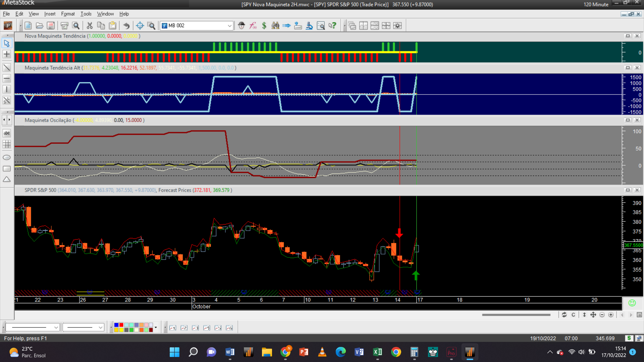Open the Explorer binoculars tool
Image resolution: width=644 pixels, height=362 pixels.
tap(275, 25)
